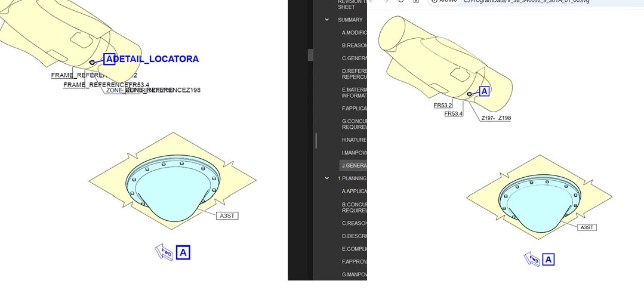This screenshot has height=293, width=644.
Task: Click locator oval marker on left fuselage
Action: click(x=92, y=63)
